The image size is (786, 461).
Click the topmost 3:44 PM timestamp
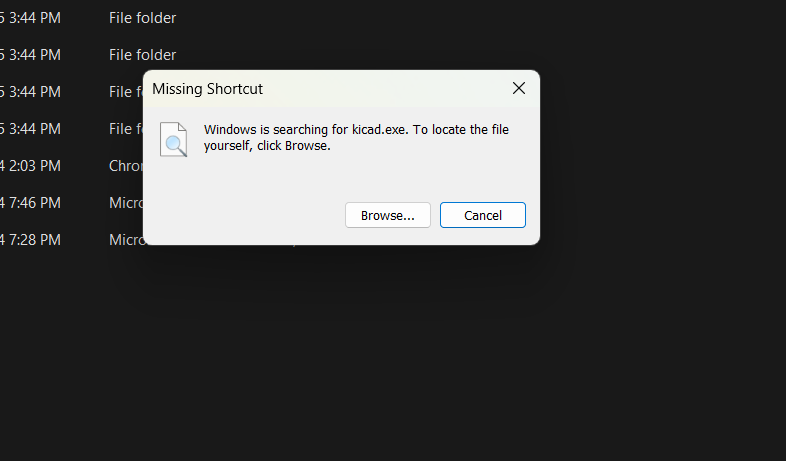tap(35, 18)
